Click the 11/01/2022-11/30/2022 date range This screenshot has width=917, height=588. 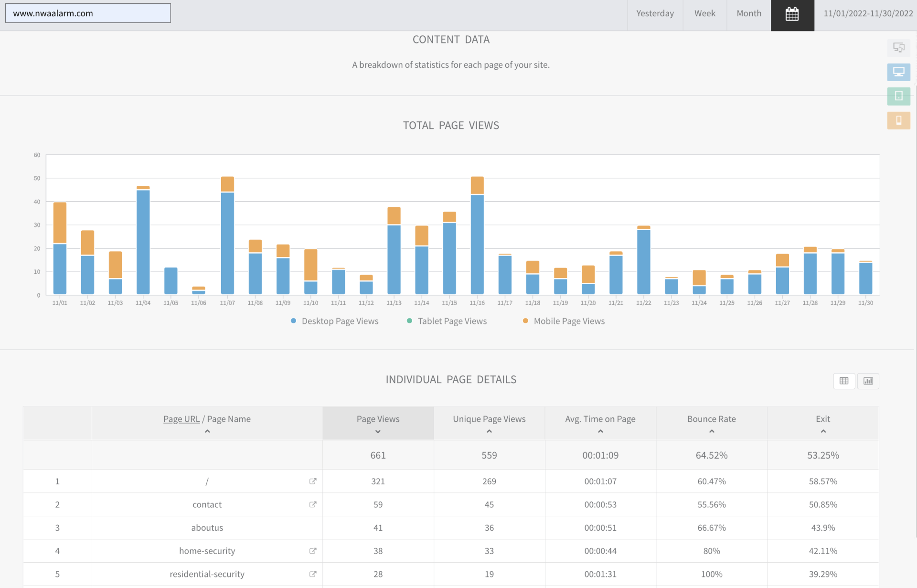click(868, 14)
